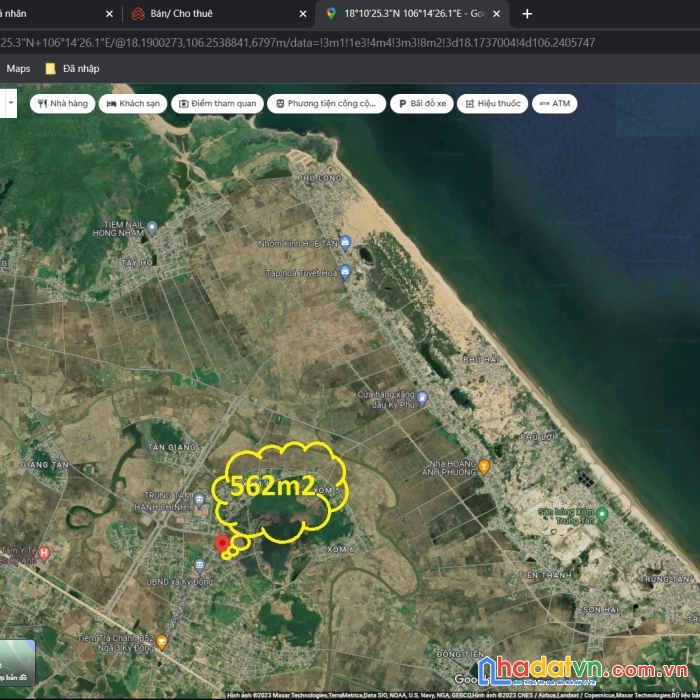Open the Đã nhập bookmarks folder
This screenshot has width=700, height=700.
pyautogui.click(x=73, y=69)
